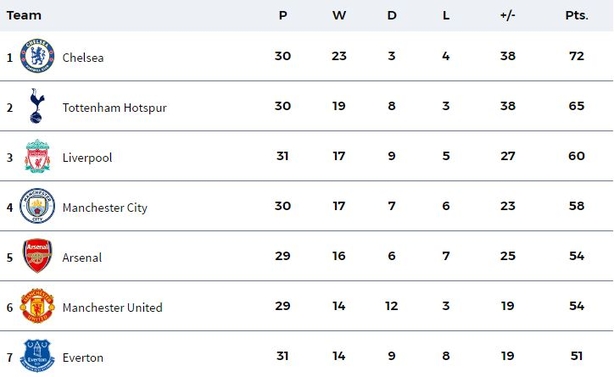Open Manchester City team page

click(105, 208)
